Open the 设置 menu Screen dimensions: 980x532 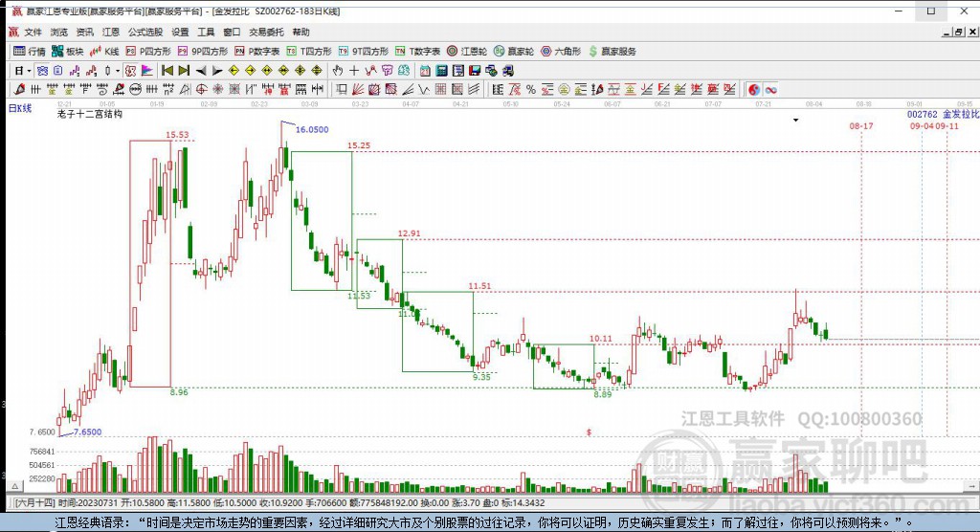tap(180, 32)
